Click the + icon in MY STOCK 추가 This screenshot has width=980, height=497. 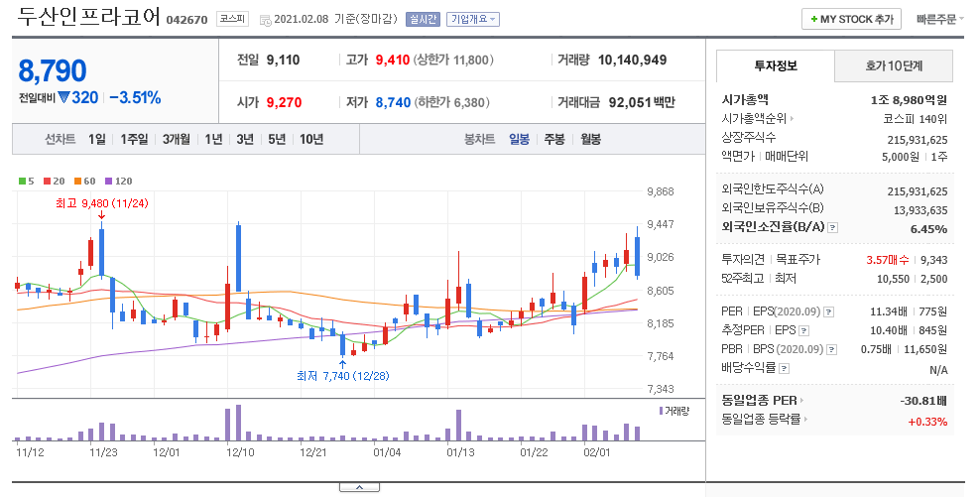pos(813,20)
